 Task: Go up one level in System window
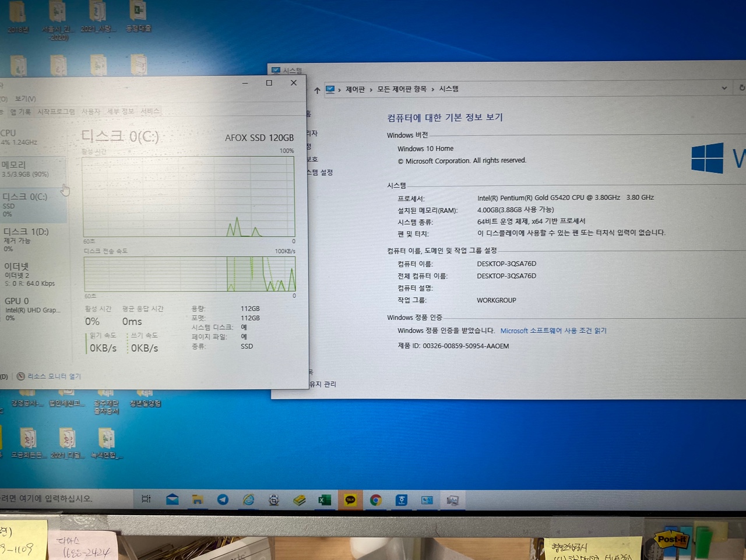317,90
